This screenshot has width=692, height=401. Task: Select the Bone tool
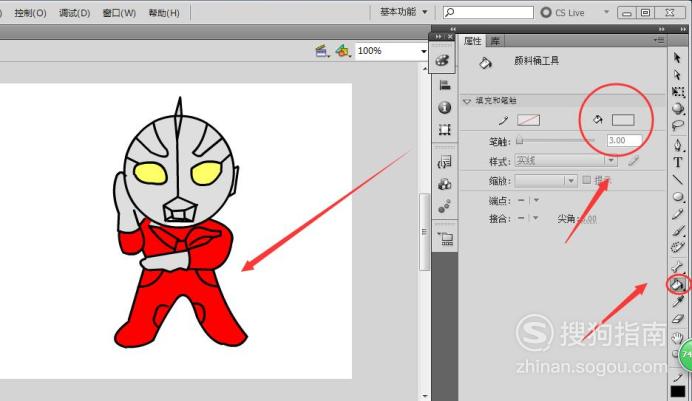(678, 266)
